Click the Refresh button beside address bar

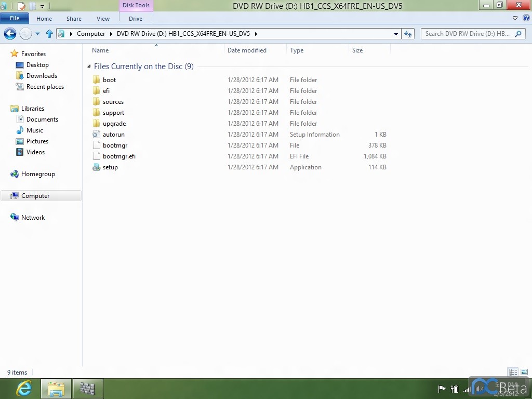pyautogui.click(x=408, y=34)
